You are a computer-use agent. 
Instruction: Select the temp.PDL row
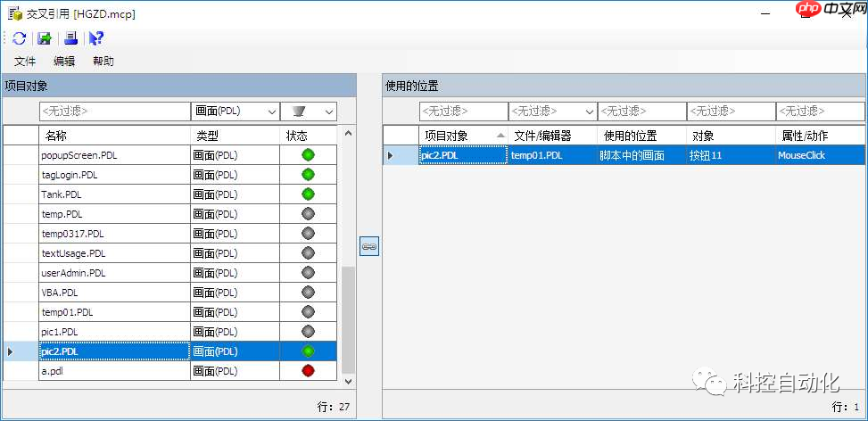click(170, 214)
